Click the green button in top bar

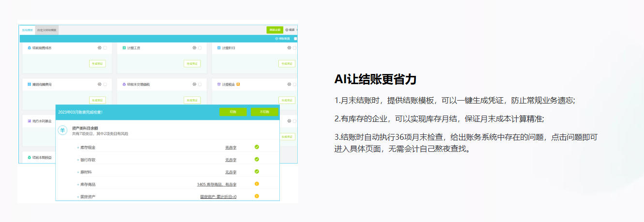tap(275, 30)
